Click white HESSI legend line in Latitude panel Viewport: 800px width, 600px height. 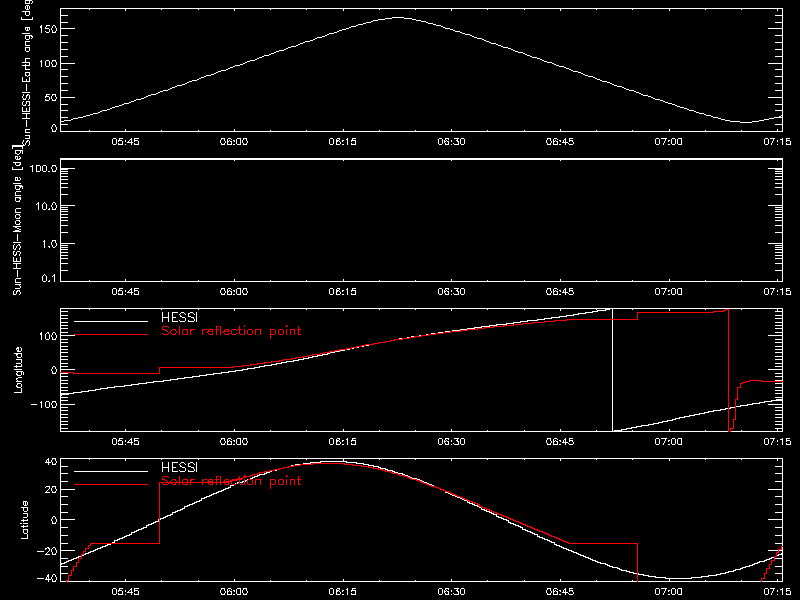pyautogui.click(x=111, y=471)
